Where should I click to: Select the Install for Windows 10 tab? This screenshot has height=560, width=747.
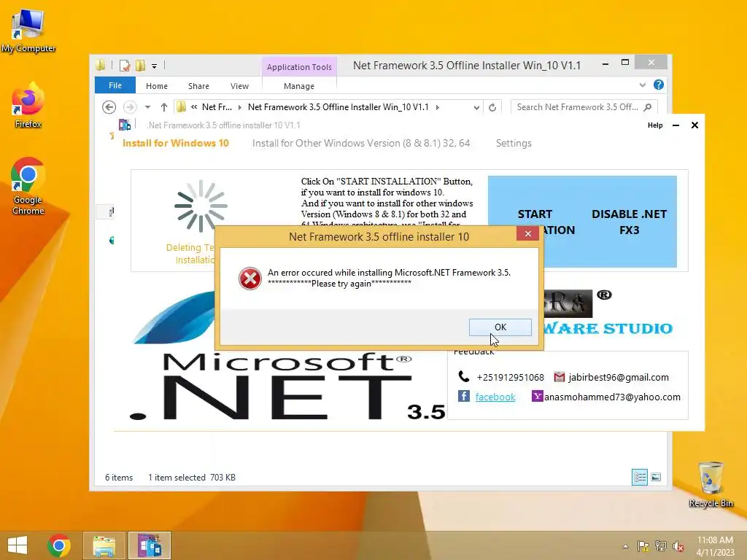(175, 144)
